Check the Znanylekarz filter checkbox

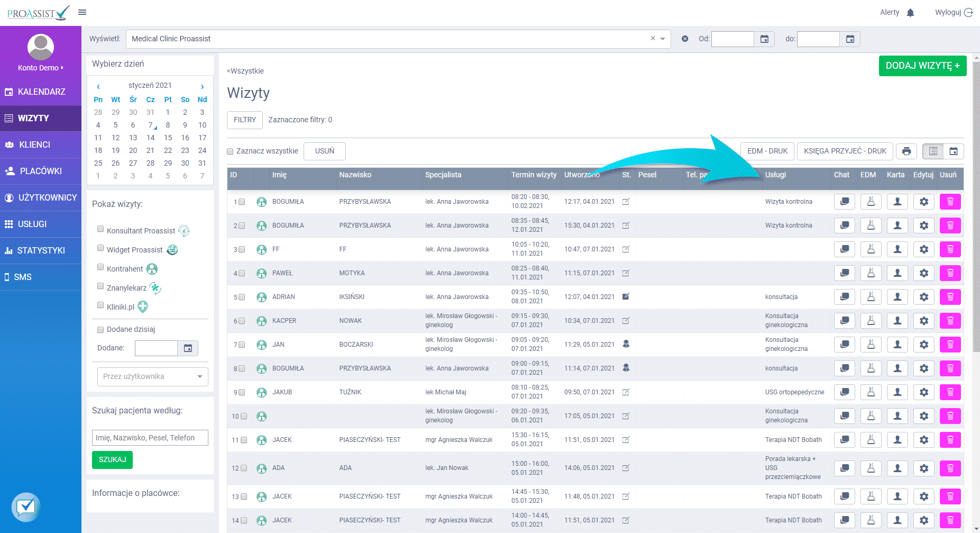click(100, 286)
